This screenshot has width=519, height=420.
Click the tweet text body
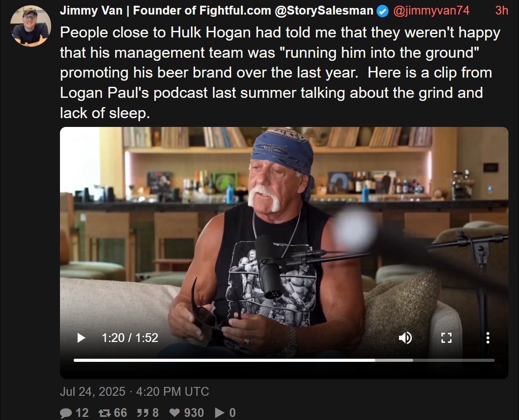coord(278,73)
